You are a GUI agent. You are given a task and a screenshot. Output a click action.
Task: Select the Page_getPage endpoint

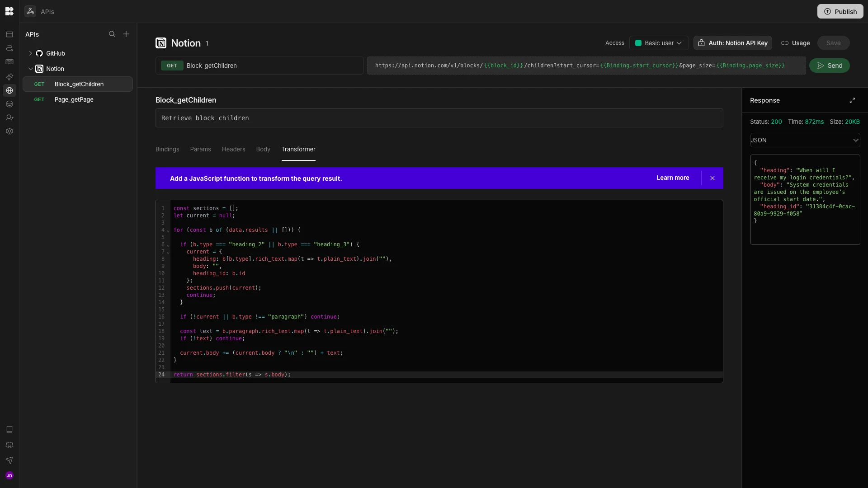pyautogui.click(x=74, y=99)
